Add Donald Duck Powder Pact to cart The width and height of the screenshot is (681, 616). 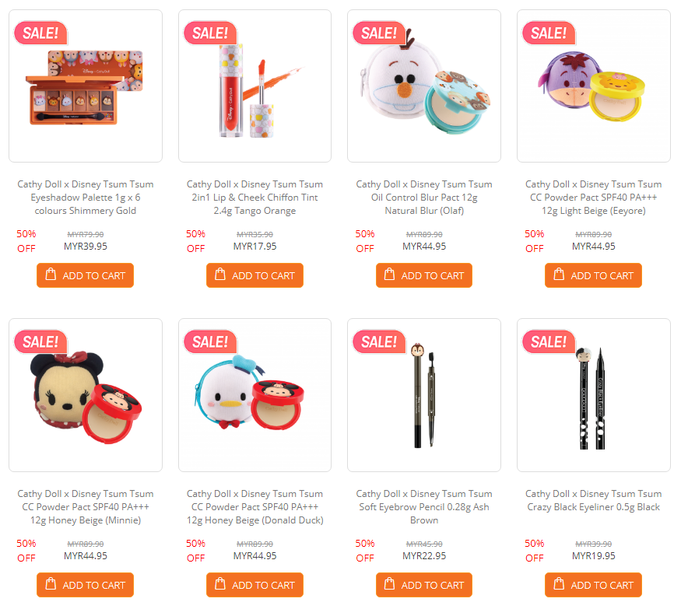pos(254,585)
